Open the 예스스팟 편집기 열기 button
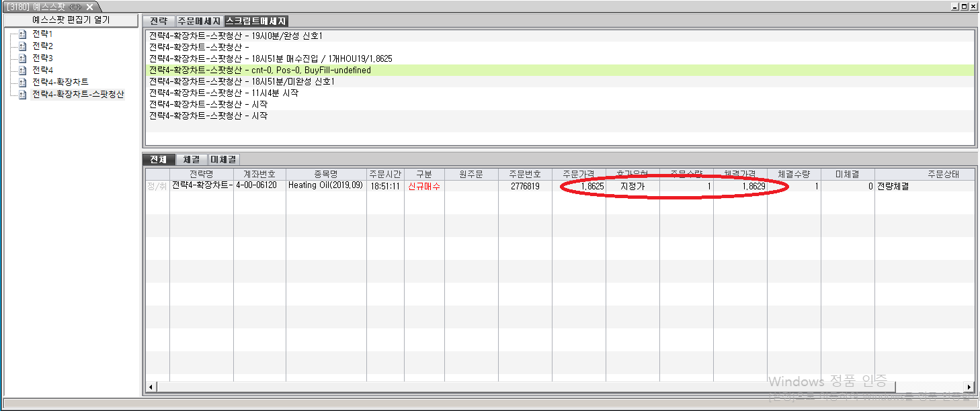 (x=71, y=20)
